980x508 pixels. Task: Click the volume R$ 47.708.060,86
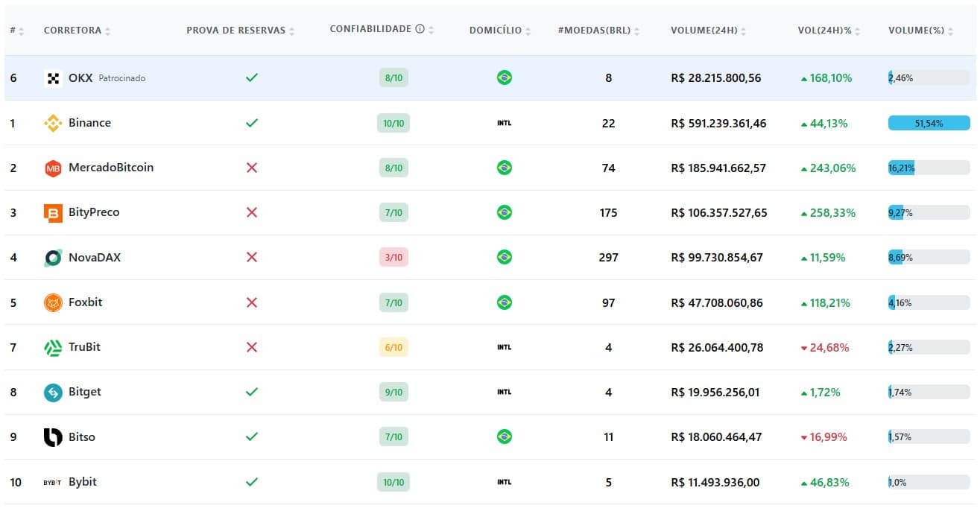(717, 302)
